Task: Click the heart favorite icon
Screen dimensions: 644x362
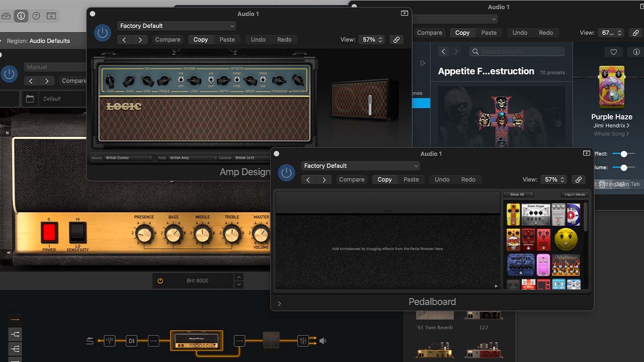Action: 613,52
